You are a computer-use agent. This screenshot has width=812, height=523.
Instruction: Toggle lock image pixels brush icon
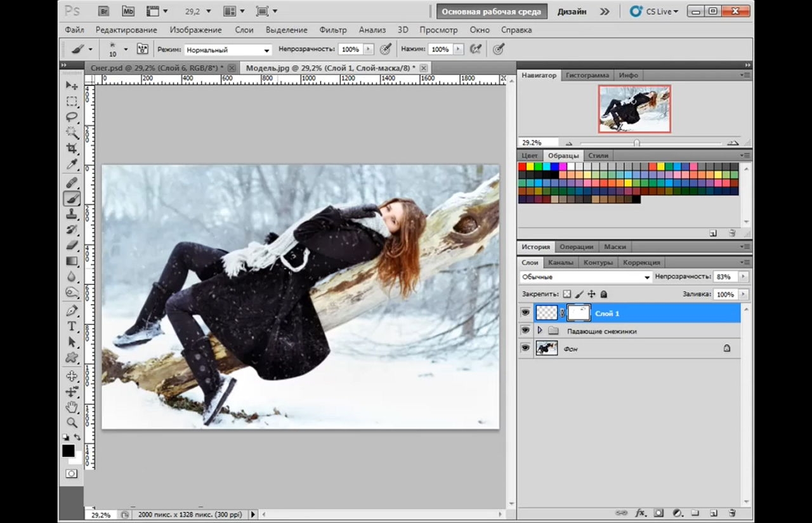click(x=579, y=295)
